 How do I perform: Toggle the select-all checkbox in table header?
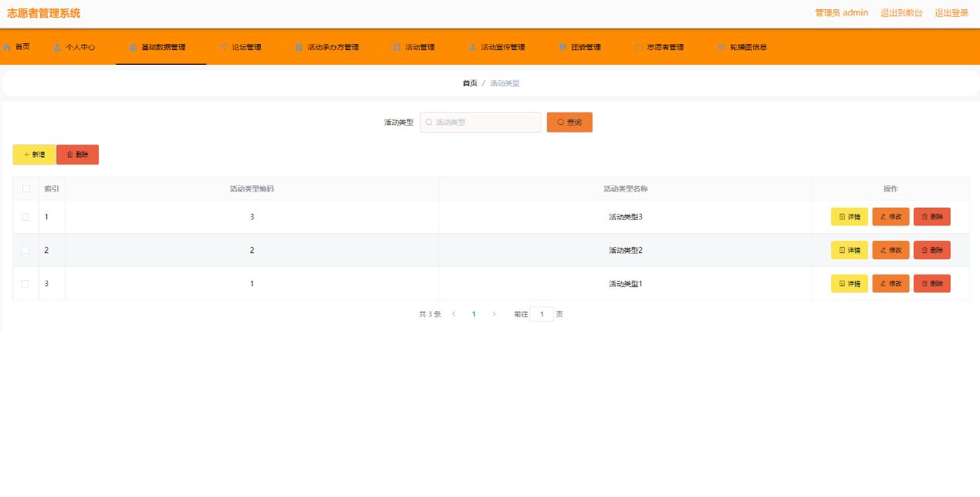tap(25, 188)
